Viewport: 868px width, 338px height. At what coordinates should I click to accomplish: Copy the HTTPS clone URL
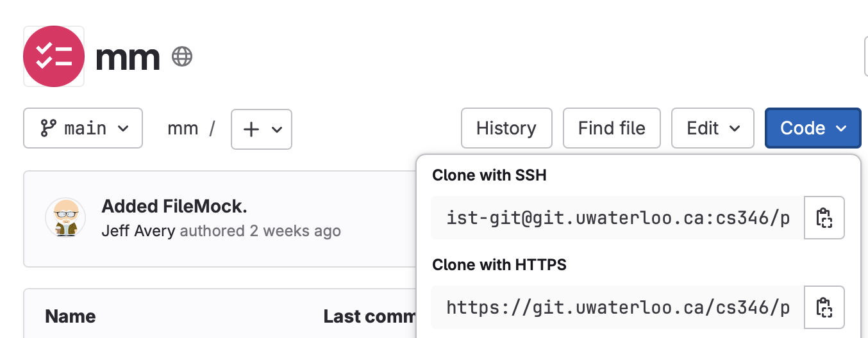[824, 307]
